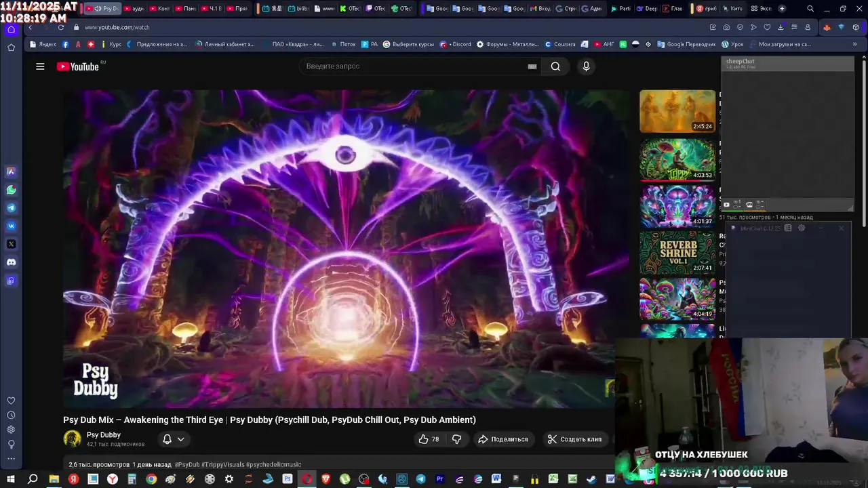Viewport: 868px width, 488px height.
Task: Go back with the browser back arrow
Action: point(30,27)
